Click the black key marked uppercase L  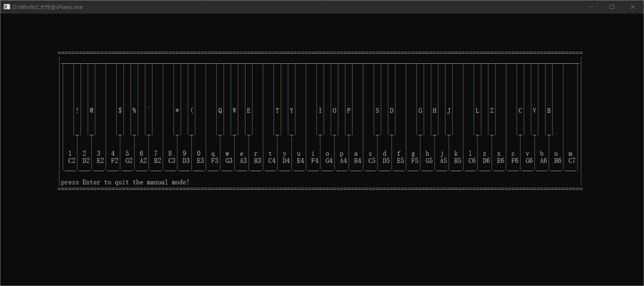tap(477, 100)
